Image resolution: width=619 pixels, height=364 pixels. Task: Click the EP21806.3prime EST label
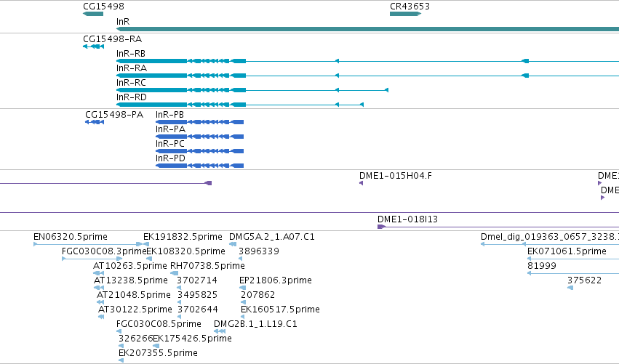276,280
